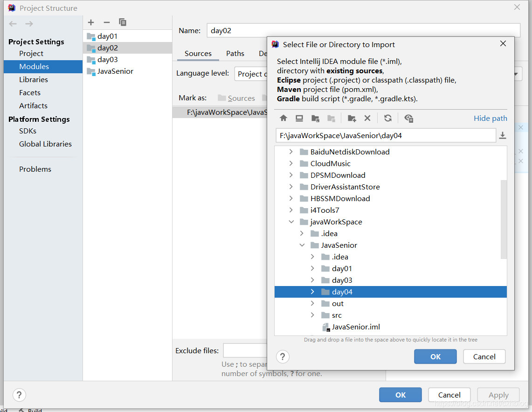Go to Home directory icon in import dialog
This screenshot has width=532, height=412.
[283, 118]
